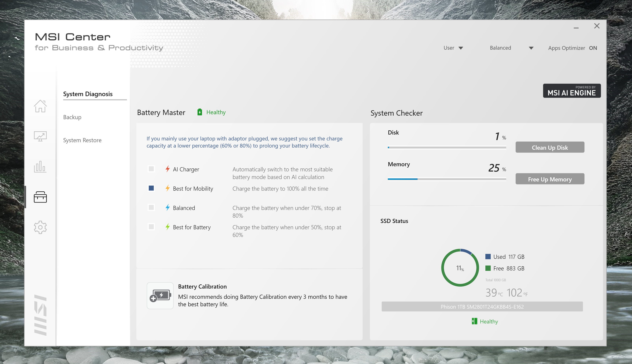Click the '39 °C' SSD temperature

click(494, 293)
